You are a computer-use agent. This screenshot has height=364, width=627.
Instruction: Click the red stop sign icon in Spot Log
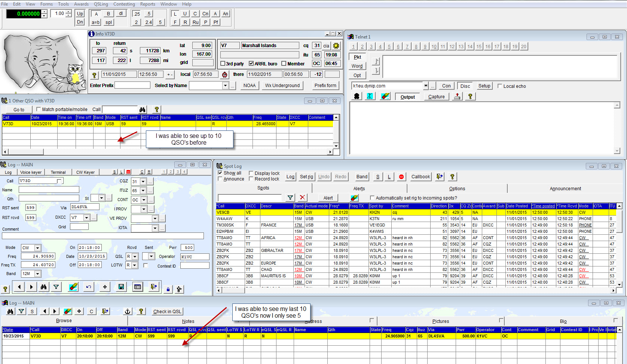click(401, 177)
